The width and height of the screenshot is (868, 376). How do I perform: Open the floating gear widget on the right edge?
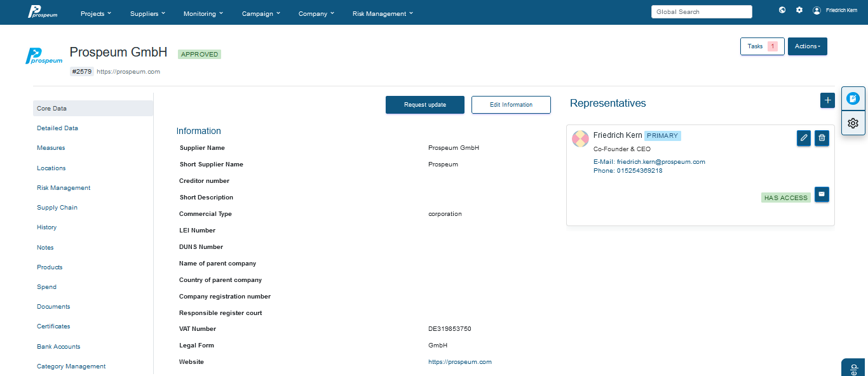tap(853, 123)
